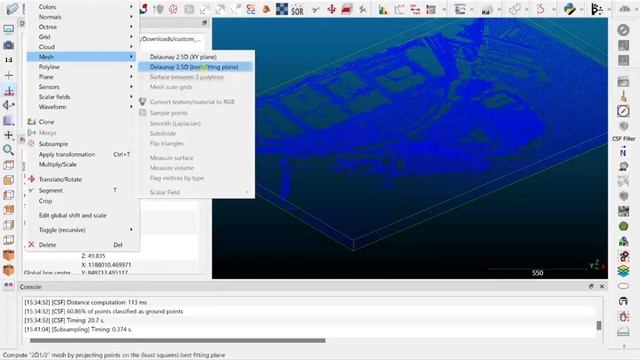Image resolution: width=640 pixels, height=360 pixels.
Task: Select Multiply/Scale menu entry
Action: 58,164
